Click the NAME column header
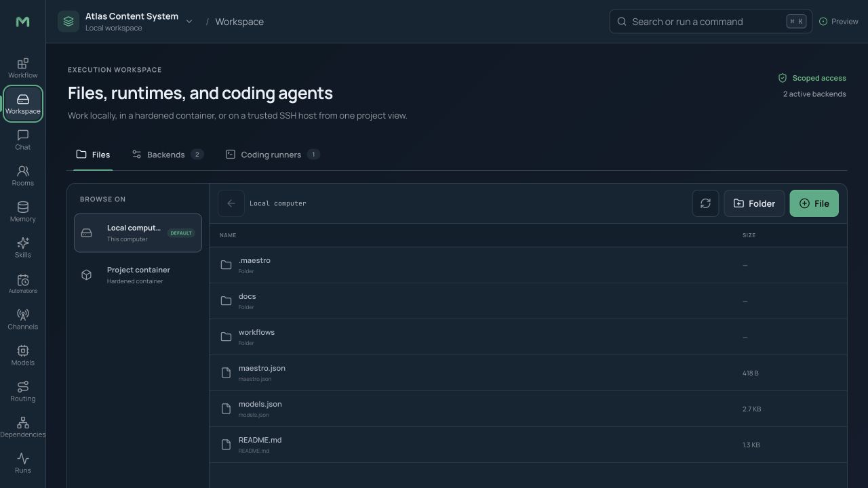868x488 pixels. coord(228,235)
